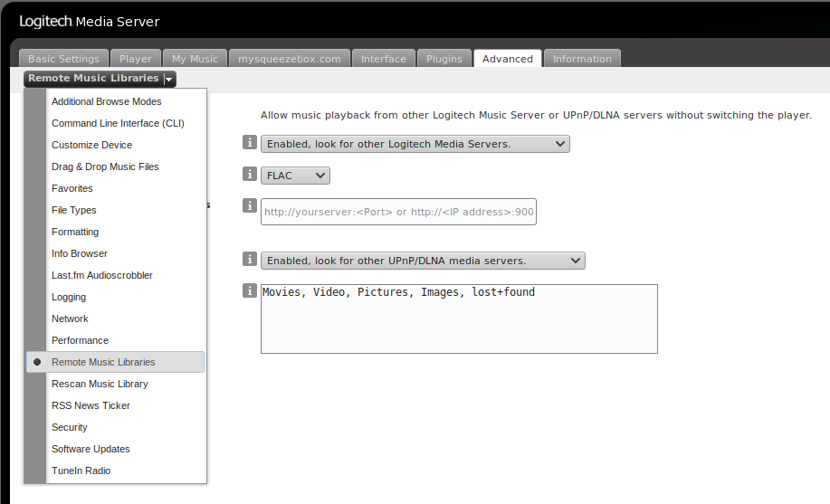This screenshot has height=504, width=830.
Task: Switch to the Player tab
Action: click(136, 59)
